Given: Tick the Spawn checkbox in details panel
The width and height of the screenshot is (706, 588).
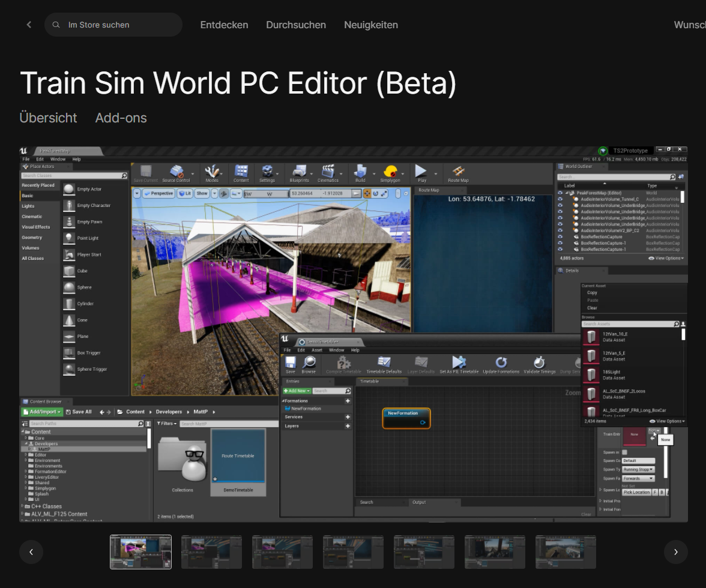Looking at the screenshot, I should pyautogui.click(x=624, y=452).
